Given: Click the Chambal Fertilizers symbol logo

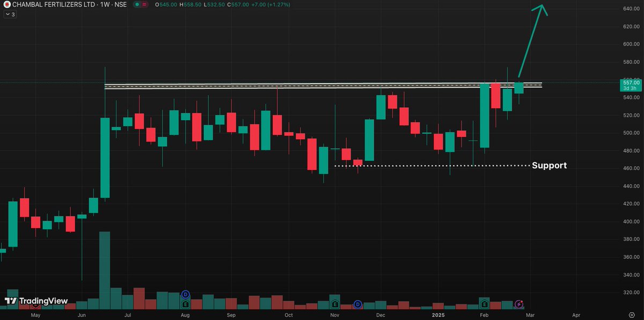Looking at the screenshot, I should pyautogui.click(x=6, y=4).
